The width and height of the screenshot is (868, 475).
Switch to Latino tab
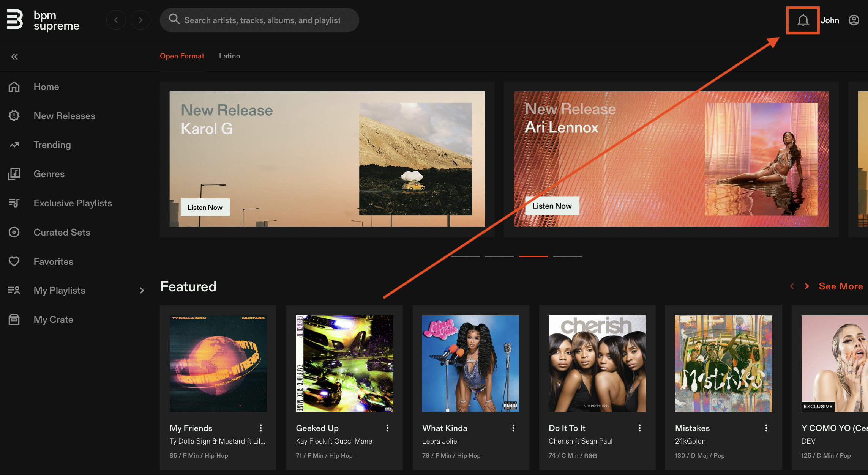(x=229, y=56)
